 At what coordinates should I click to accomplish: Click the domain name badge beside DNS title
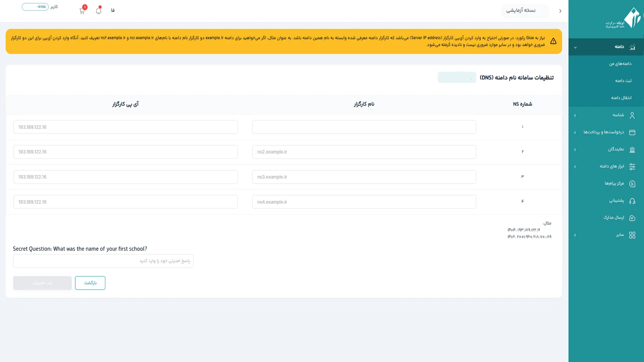coord(457,78)
